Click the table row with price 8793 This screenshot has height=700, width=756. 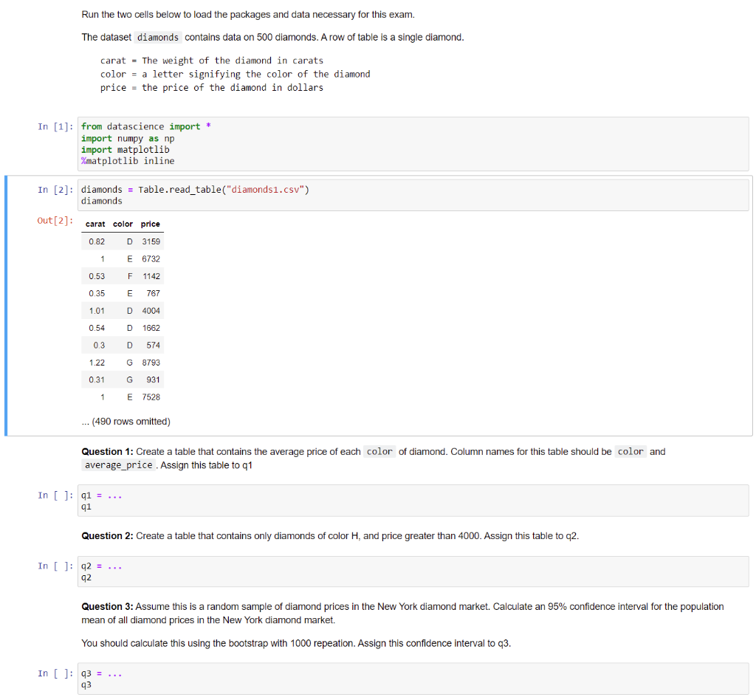tap(123, 363)
